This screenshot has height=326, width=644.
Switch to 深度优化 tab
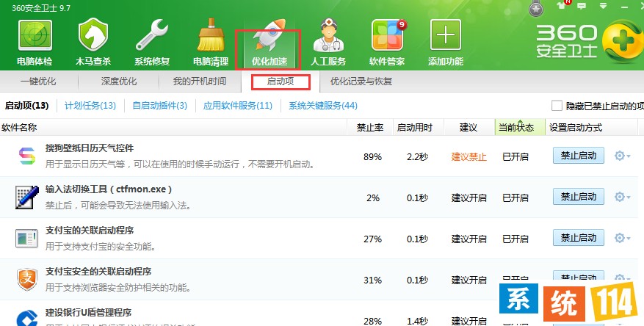(x=119, y=81)
